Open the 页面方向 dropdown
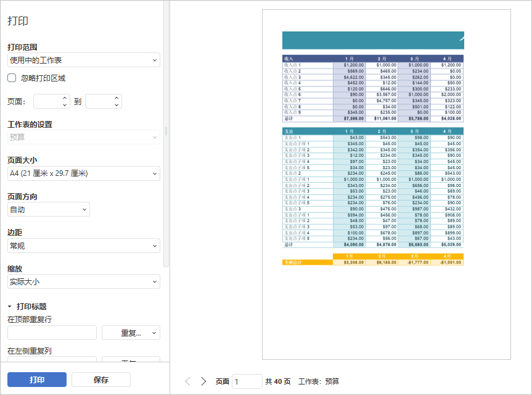The height and width of the screenshot is (395, 532). [x=49, y=210]
